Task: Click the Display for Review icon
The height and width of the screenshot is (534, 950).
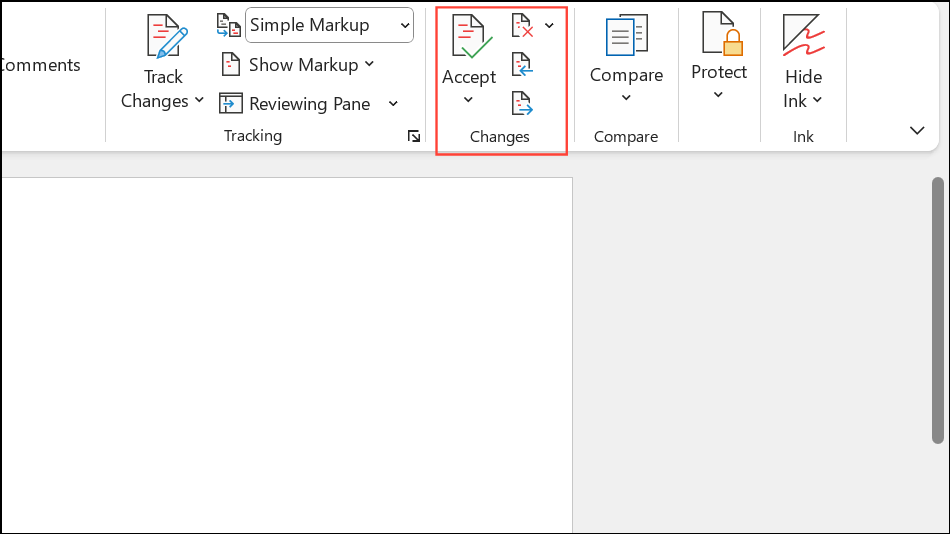Action: 229,26
